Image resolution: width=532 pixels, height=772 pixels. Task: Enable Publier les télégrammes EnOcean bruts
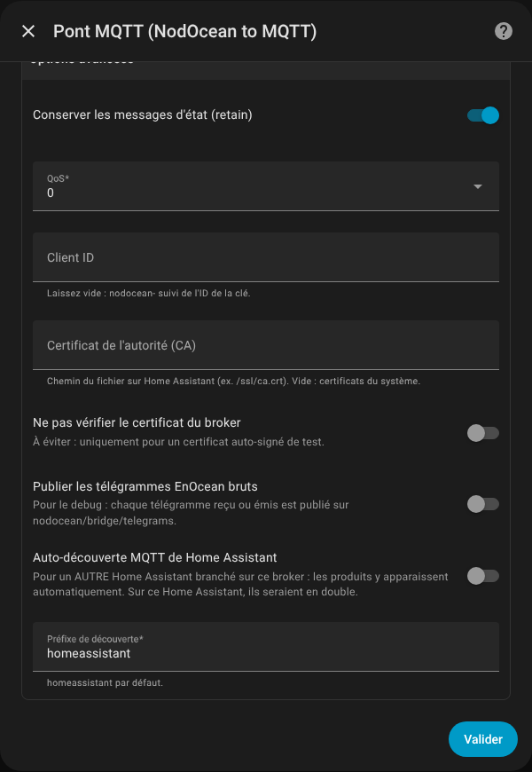(482, 504)
